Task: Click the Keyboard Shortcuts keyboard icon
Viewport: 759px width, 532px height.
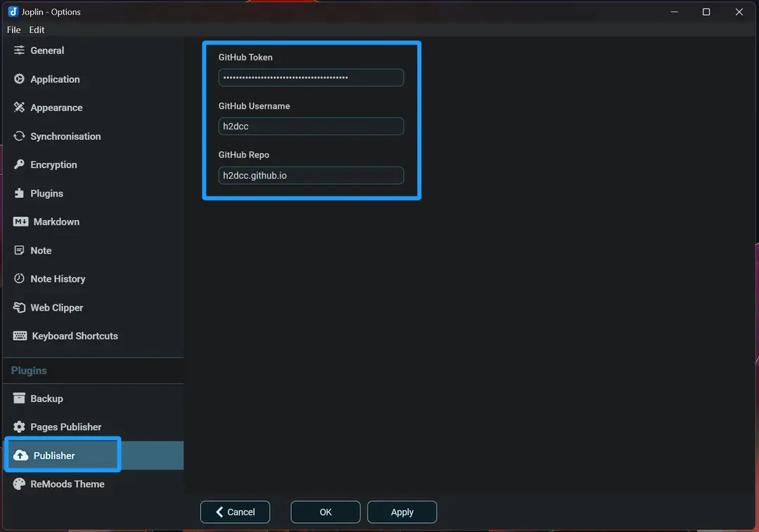Action: (20, 336)
